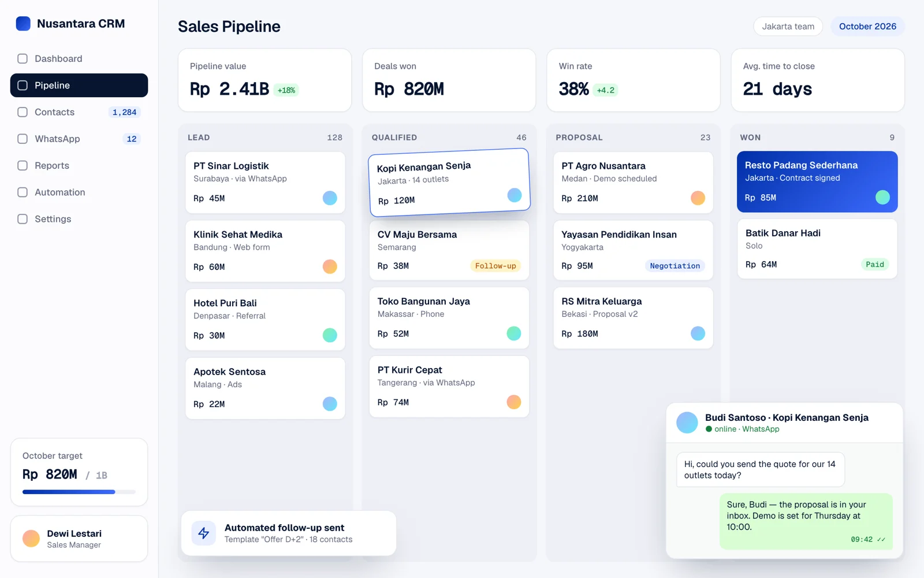924x578 pixels.
Task: Click Budi's message about 14 outlets
Action: click(761, 469)
